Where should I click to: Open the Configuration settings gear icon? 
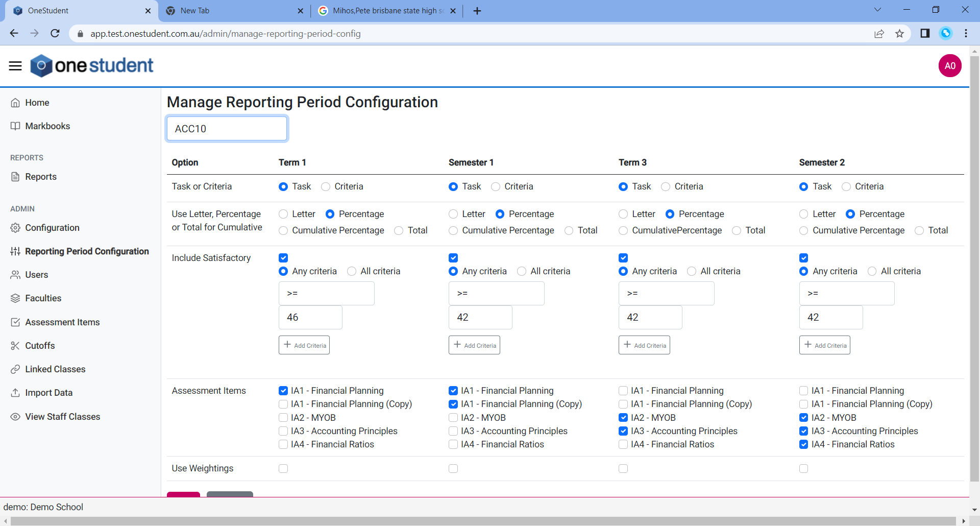(x=16, y=228)
